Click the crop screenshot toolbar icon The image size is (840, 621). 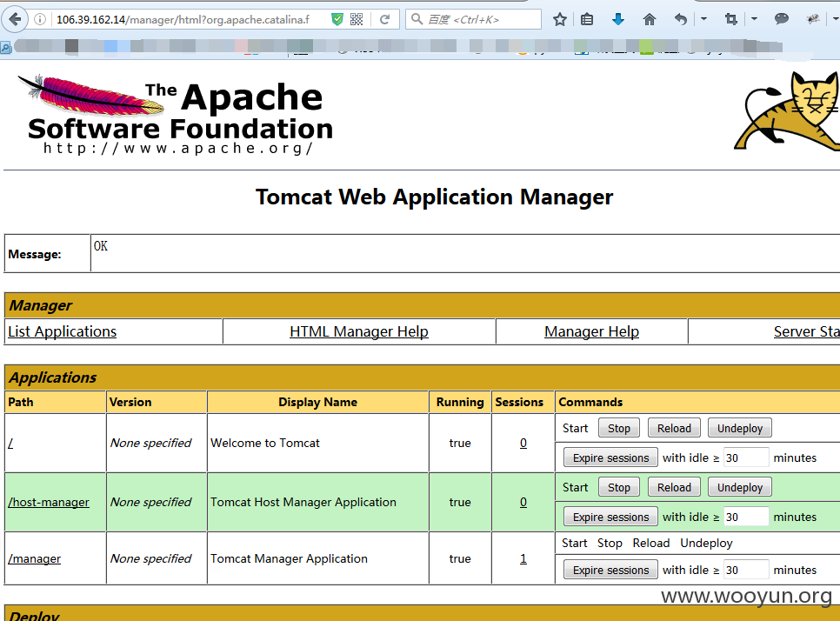(x=730, y=20)
